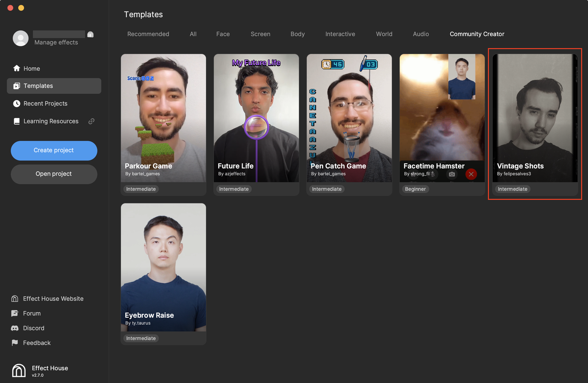Select the Interactive templates tab
The height and width of the screenshot is (383, 588).
(340, 34)
